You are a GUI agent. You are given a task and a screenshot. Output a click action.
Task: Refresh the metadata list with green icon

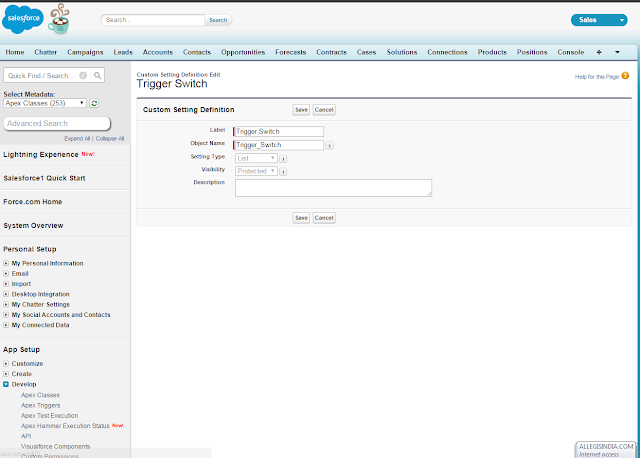point(94,103)
